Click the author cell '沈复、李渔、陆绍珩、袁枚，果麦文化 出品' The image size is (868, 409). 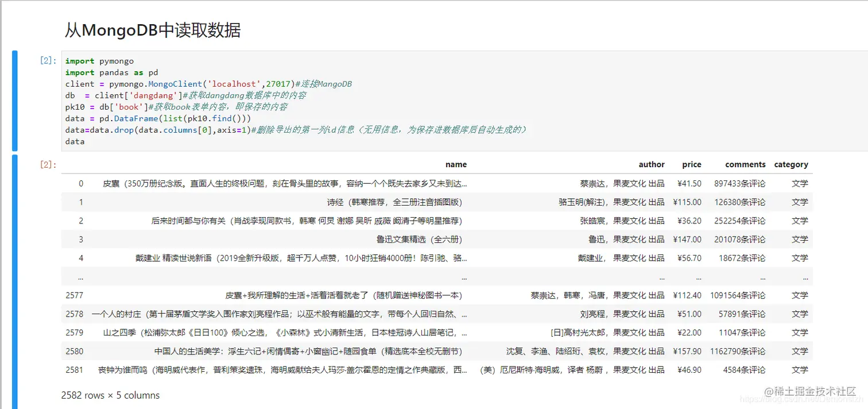click(x=586, y=351)
